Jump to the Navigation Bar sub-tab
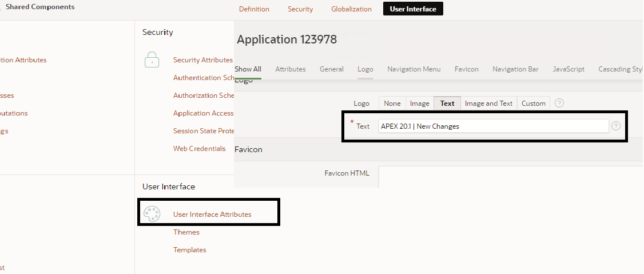644x274 pixels. 515,69
